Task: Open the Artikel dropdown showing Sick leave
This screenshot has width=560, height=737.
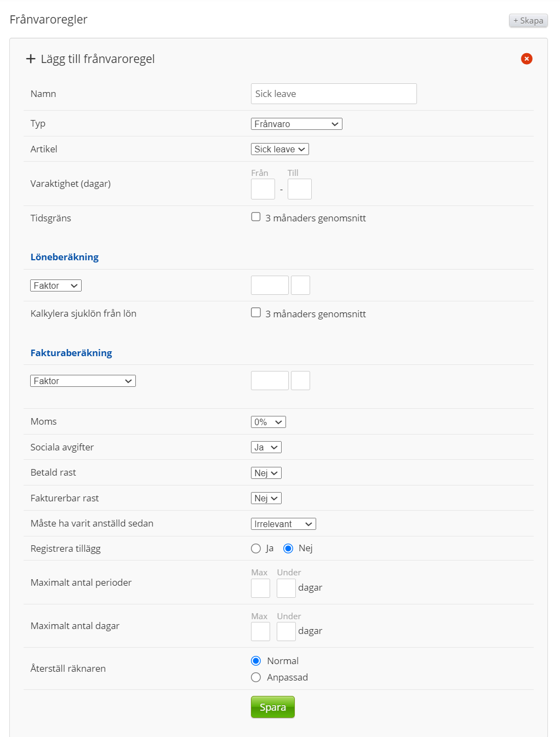Action: (279, 149)
